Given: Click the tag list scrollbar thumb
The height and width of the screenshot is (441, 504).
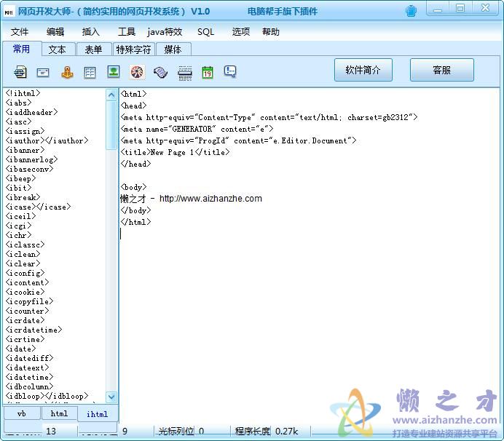Looking at the screenshot, I should [x=111, y=125].
